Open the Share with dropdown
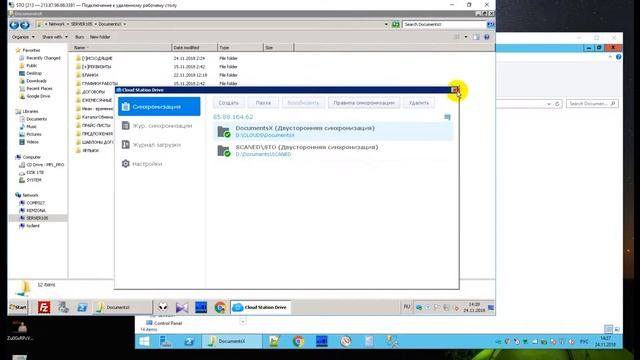 [55, 37]
